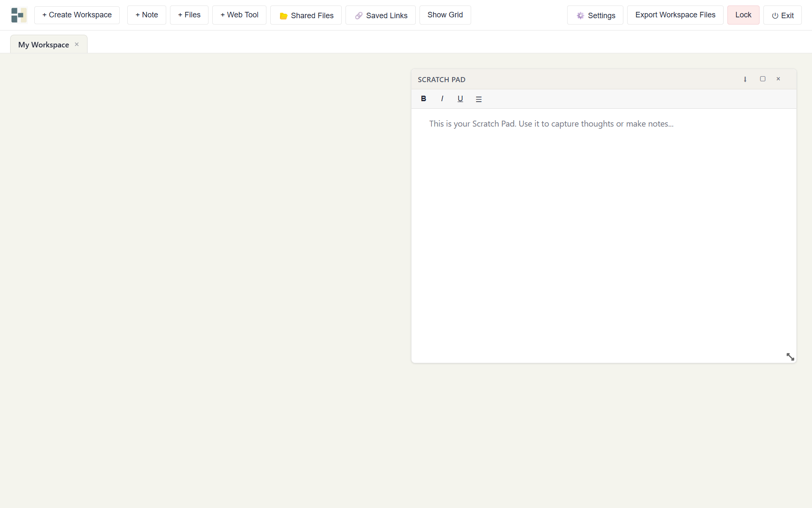Open the Shared Files folder

coord(306,15)
